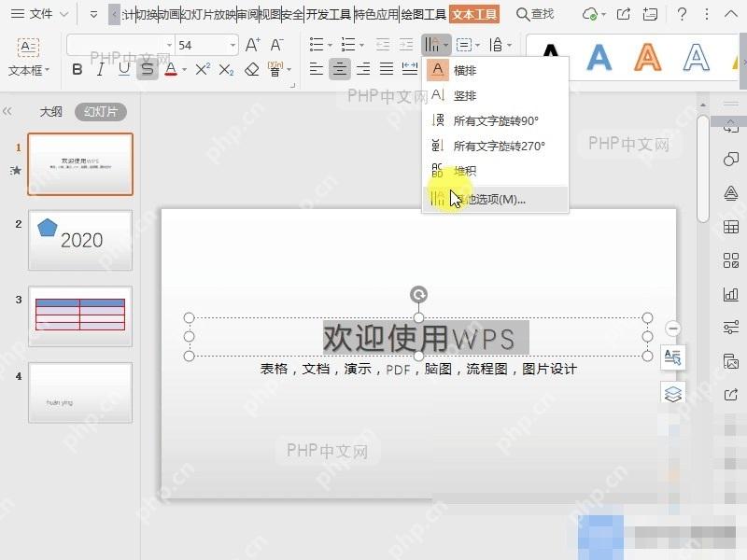The image size is (747, 560).
Task: Toggle bold formatting
Action: tap(77, 69)
